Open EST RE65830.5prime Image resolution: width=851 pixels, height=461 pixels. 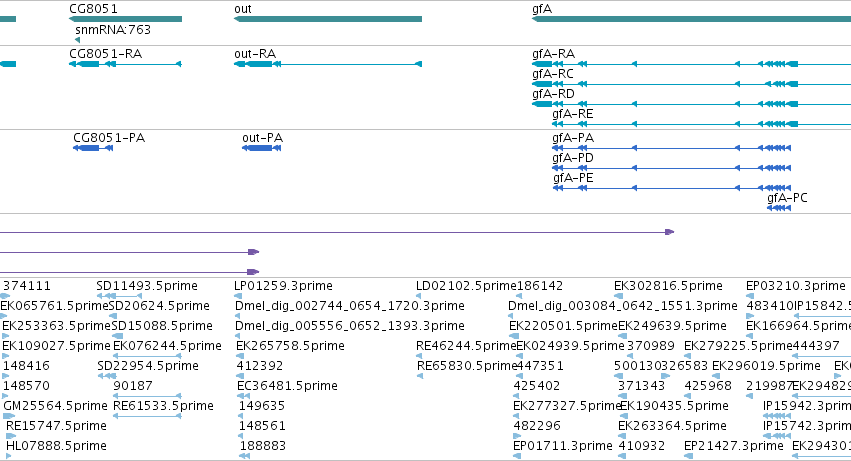point(467,366)
